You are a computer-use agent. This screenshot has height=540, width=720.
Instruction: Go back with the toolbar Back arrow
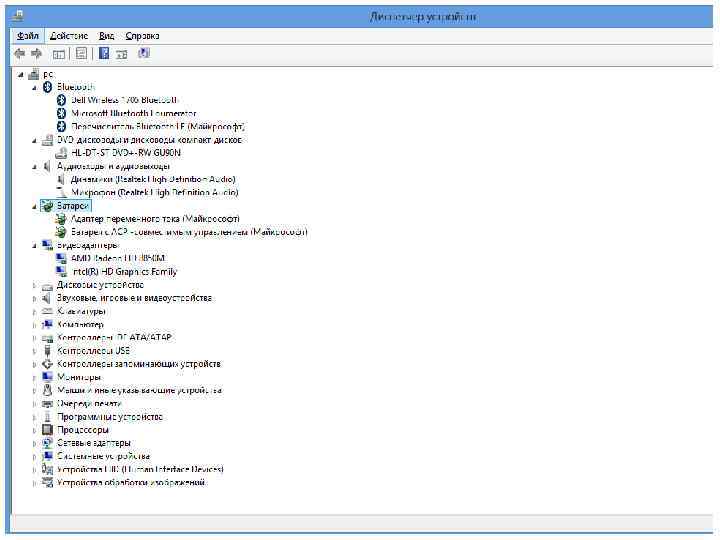point(19,54)
